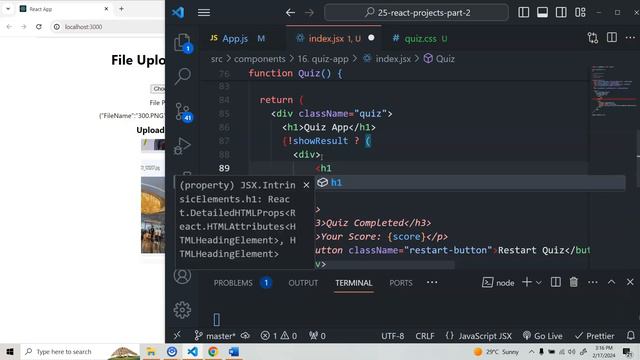640x360 pixels.
Task: Toggle the bottom panel layout icon
Action: tap(542, 13)
